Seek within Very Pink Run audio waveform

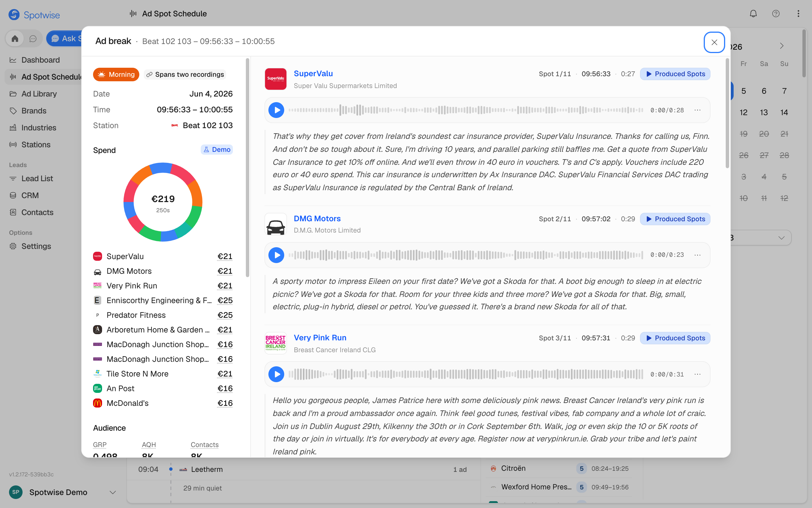click(x=466, y=374)
